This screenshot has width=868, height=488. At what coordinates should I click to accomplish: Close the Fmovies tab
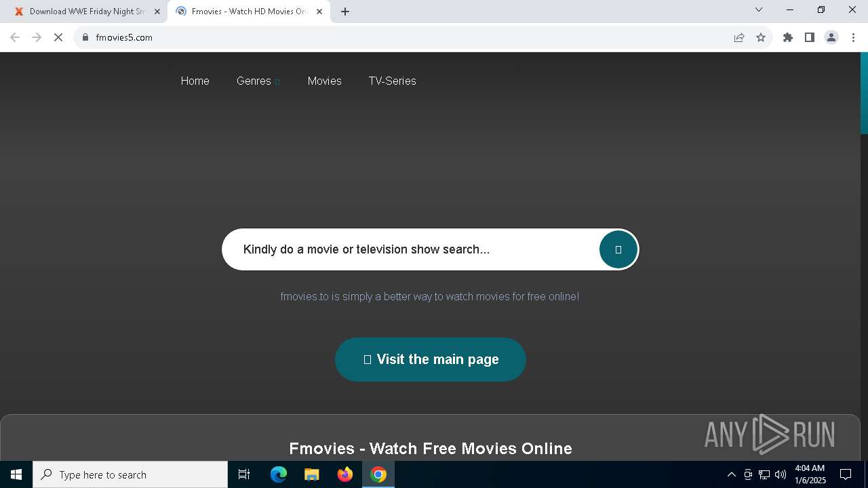319,12
